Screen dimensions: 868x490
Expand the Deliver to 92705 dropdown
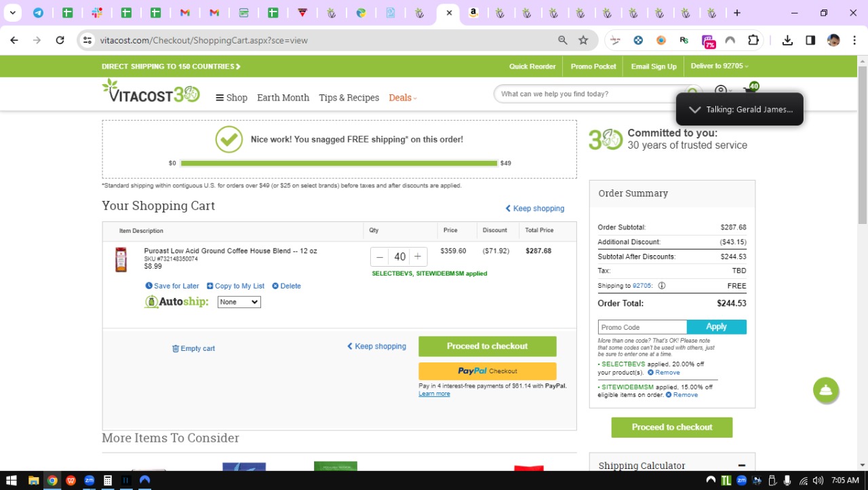719,66
